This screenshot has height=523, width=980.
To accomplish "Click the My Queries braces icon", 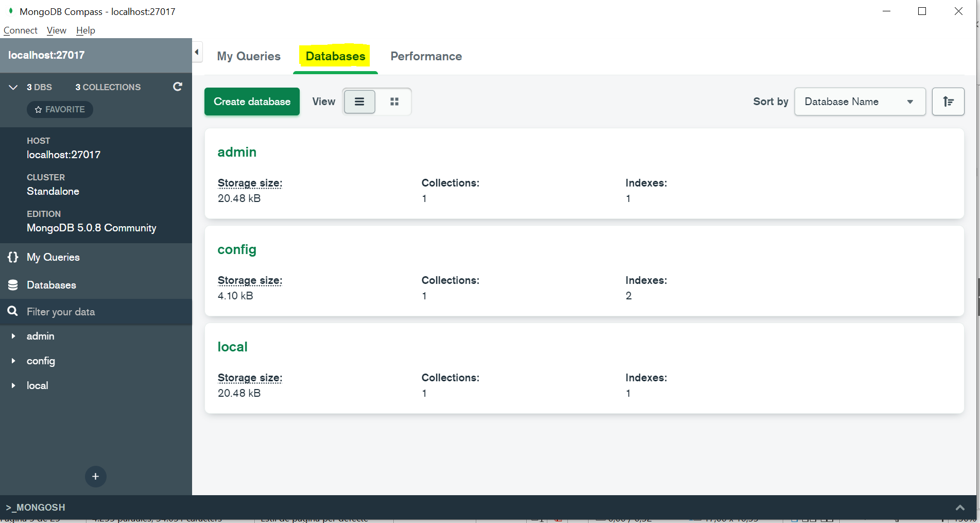I will tap(13, 257).
